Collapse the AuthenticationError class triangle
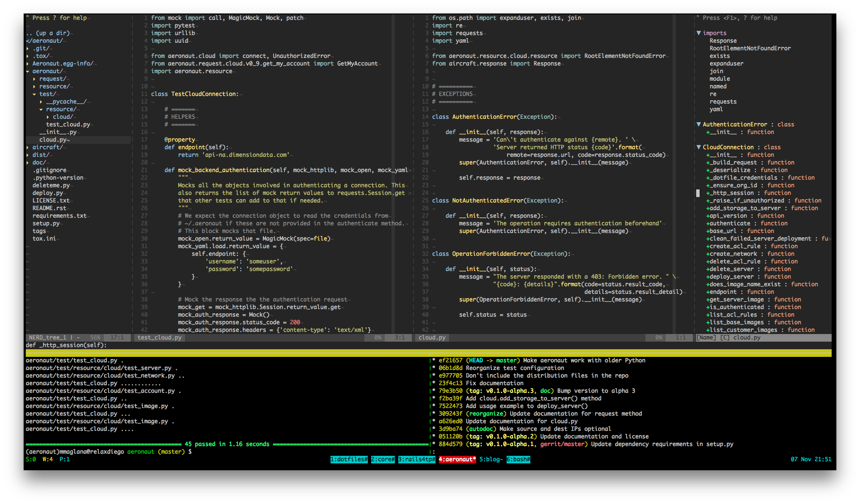Viewport: 860px width, 504px height. tap(698, 124)
